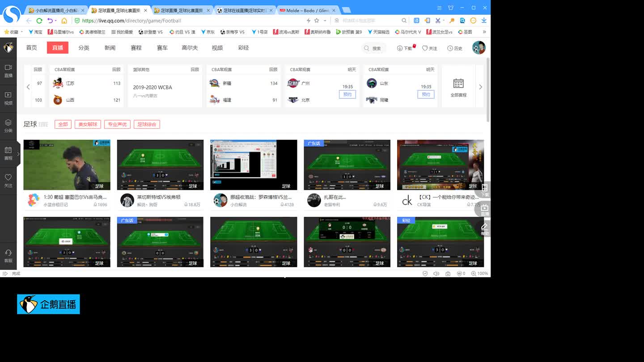
Task: Open 直播 live icon in left sidebar
Action: (8, 67)
